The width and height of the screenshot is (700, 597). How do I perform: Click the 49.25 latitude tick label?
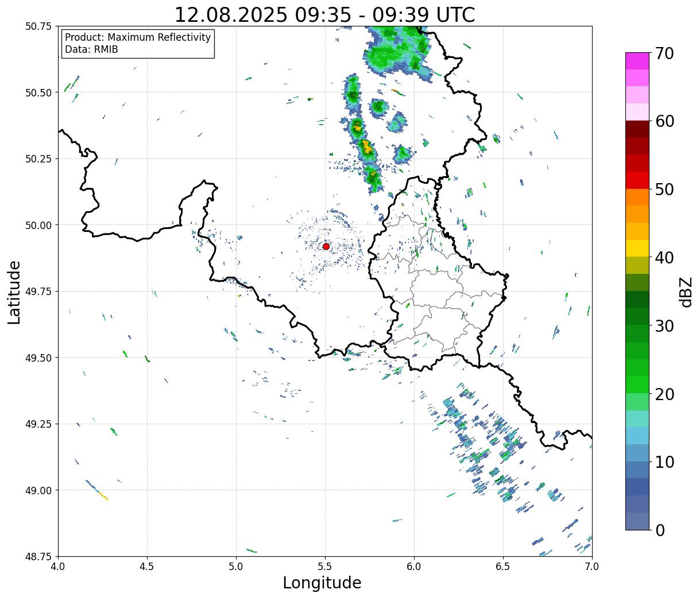pos(38,424)
